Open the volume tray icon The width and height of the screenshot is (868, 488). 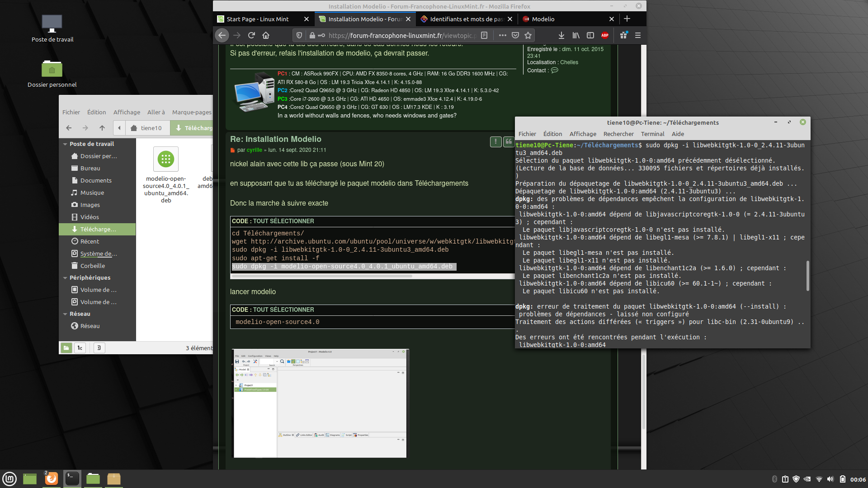pyautogui.click(x=830, y=479)
